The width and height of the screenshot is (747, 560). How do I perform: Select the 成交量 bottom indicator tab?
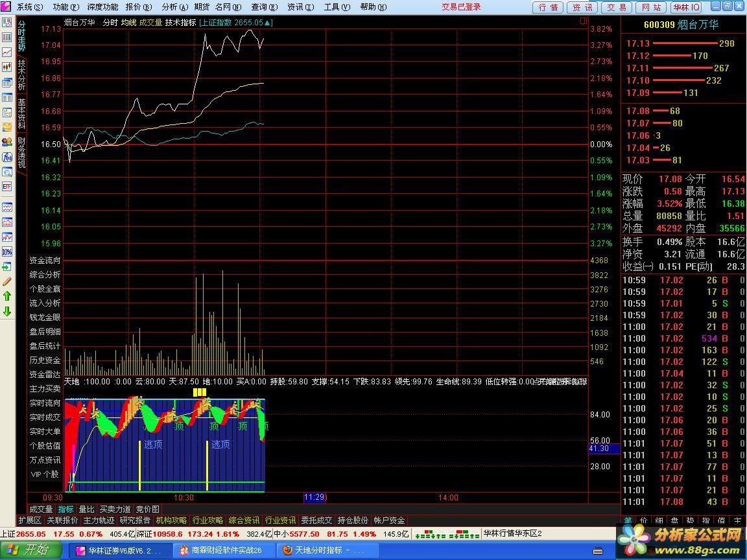(x=41, y=509)
